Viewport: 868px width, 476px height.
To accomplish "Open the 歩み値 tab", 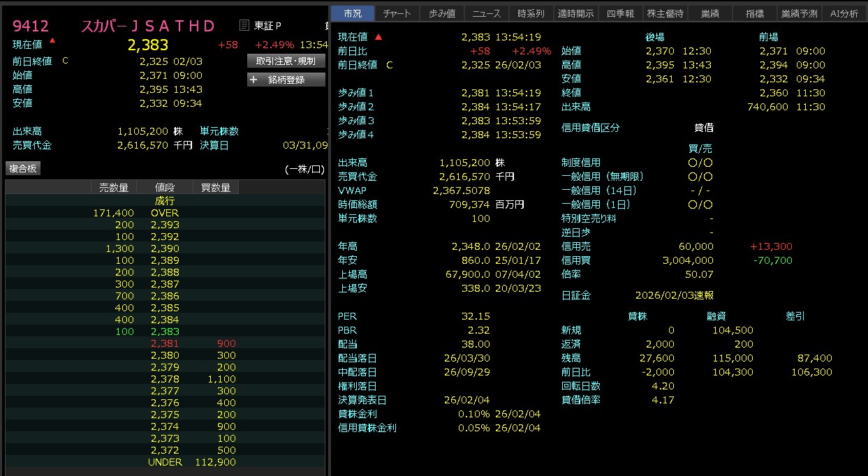I will pyautogui.click(x=442, y=13).
